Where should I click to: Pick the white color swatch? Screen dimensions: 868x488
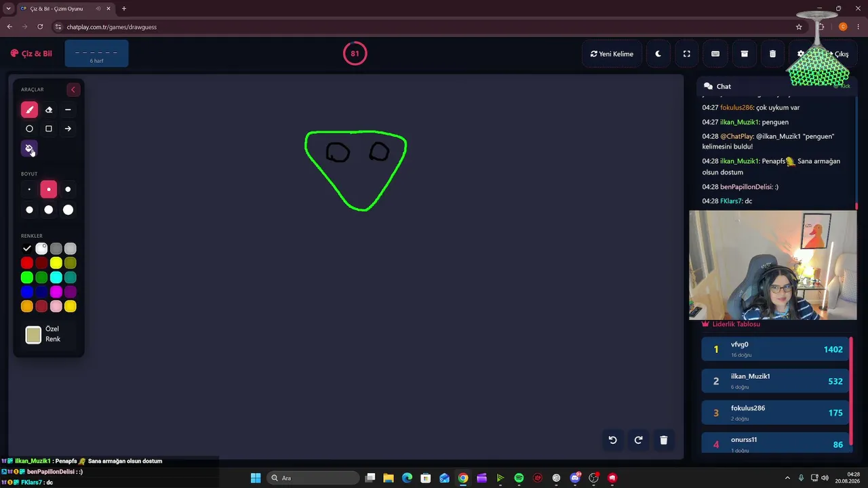(41, 249)
